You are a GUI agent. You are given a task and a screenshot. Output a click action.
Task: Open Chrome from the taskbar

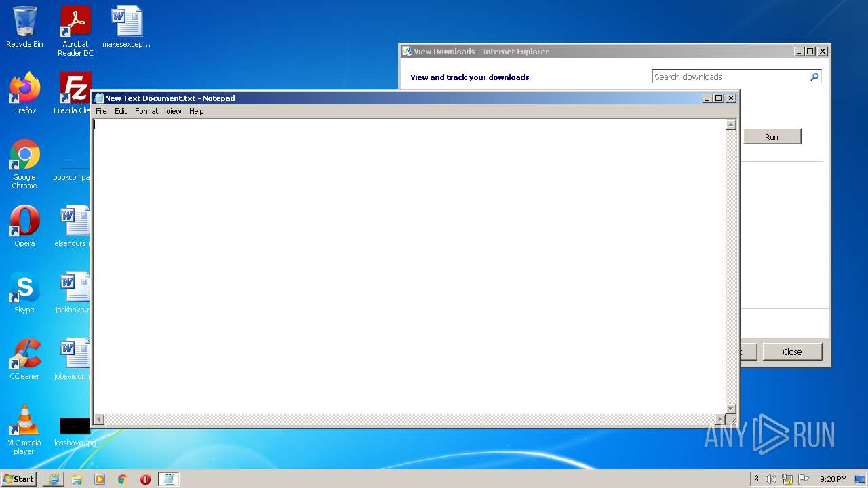(x=123, y=479)
